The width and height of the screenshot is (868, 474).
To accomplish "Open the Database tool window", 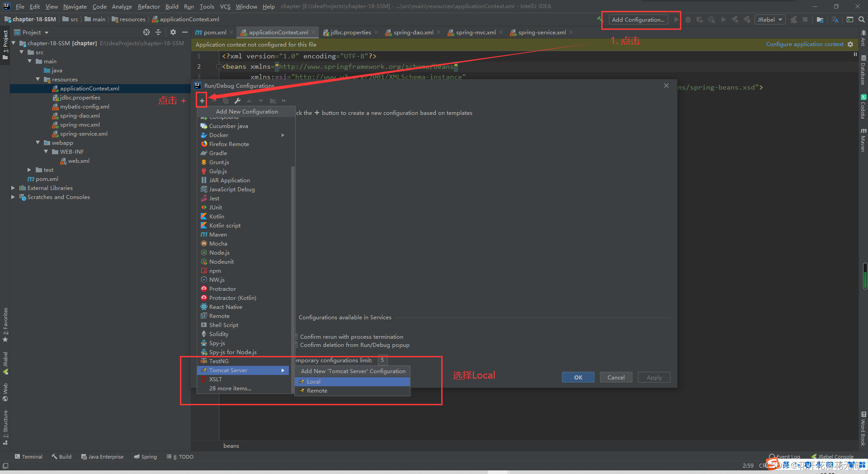I will pyautogui.click(x=863, y=70).
